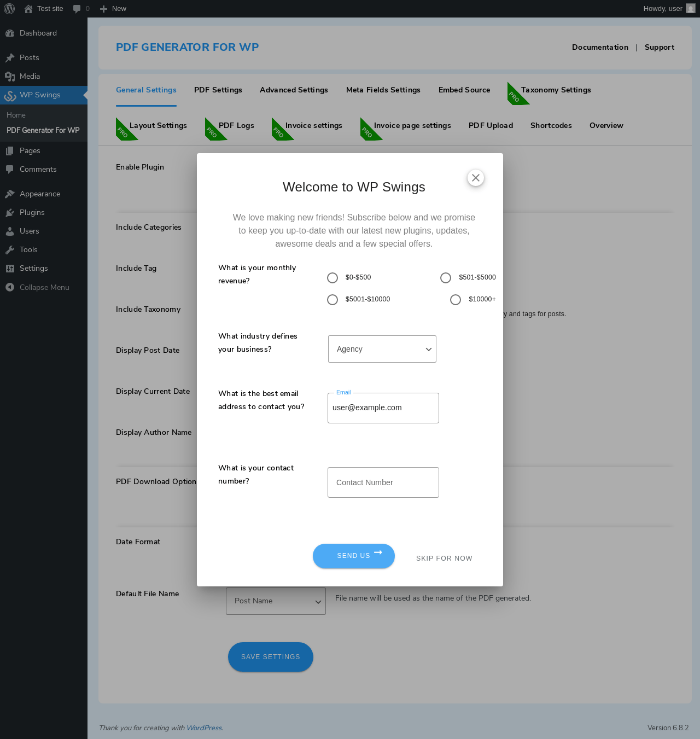Click the Plugins plug icon in sidebar
This screenshot has width=700, height=739.
click(x=10, y=212)
